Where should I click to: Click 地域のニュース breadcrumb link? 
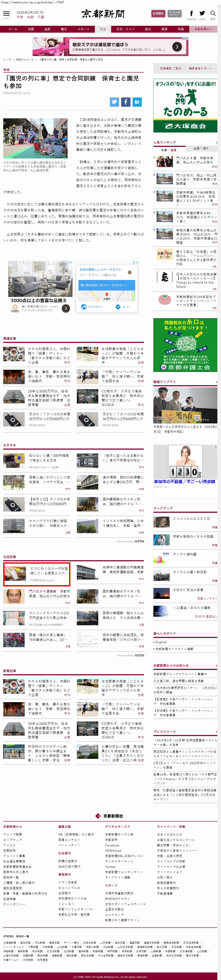coord(25,59)
